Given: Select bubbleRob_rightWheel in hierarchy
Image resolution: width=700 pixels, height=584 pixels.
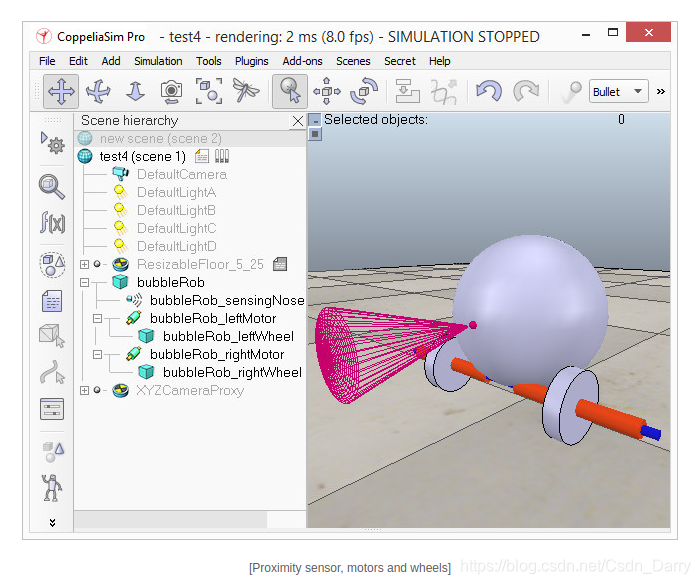Looking at the screenshot, I should 232,372.
